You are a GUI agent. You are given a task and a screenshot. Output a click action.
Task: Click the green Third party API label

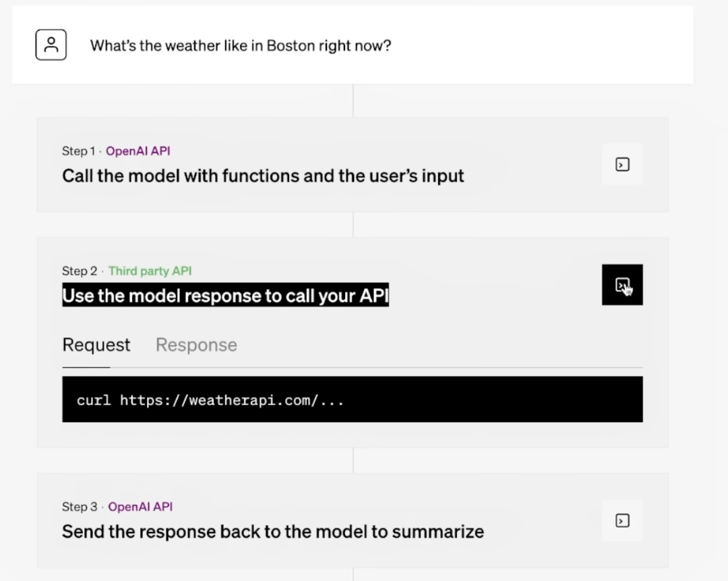(150, 271)
